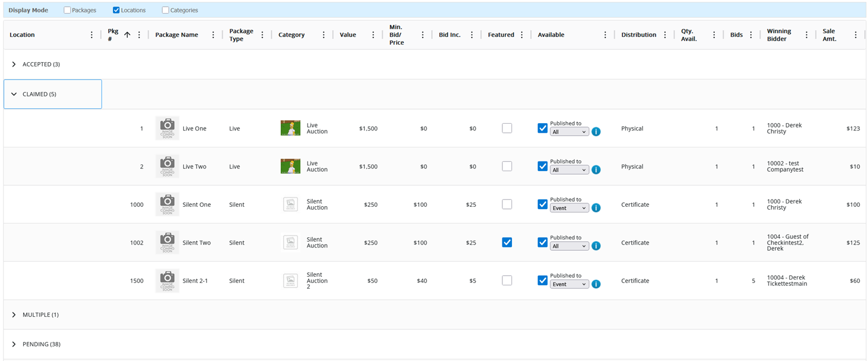Enable the Packages display mode checkbox
The width and height of the screenshot is (868, 361).
67,10
